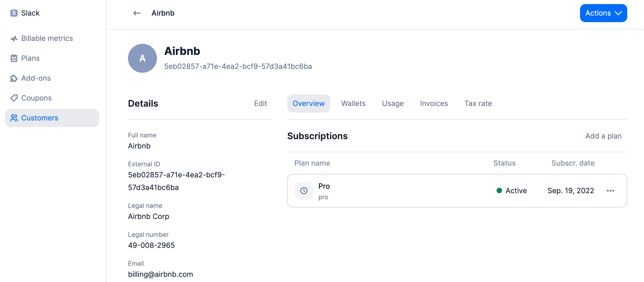This screenshot has height=282, width=644.
Task: Click the Airbnb avatar circle
Action: 142,58
